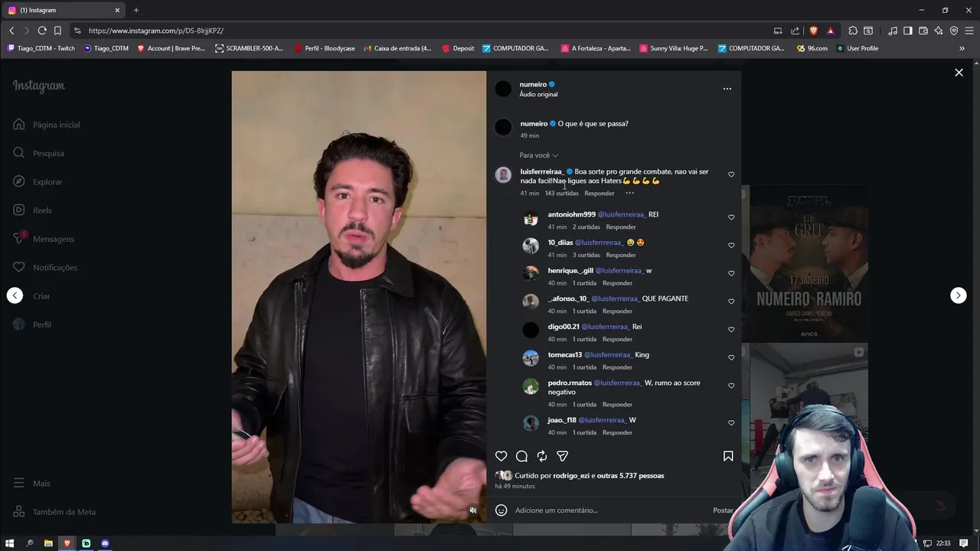Open File Explorer from taskbar

48,543
